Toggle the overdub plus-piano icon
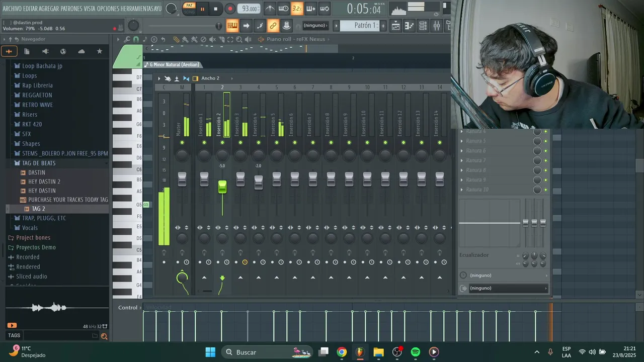The width and height of the screenshot is (644, 362). point(310,9)
